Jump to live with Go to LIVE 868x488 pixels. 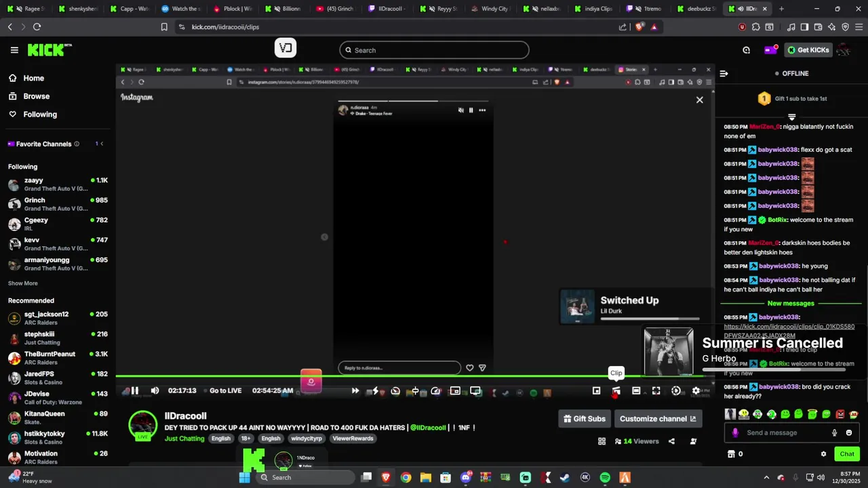(226, 390)
